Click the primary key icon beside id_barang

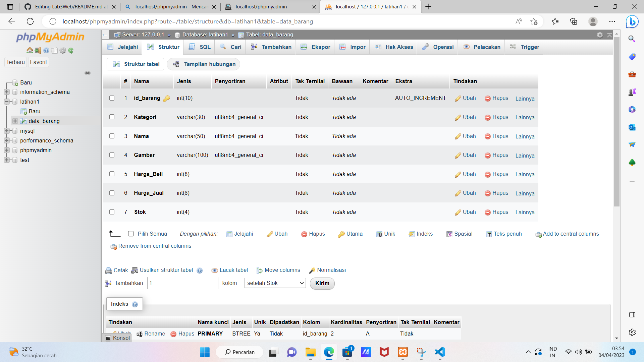[x=167, y=98]
